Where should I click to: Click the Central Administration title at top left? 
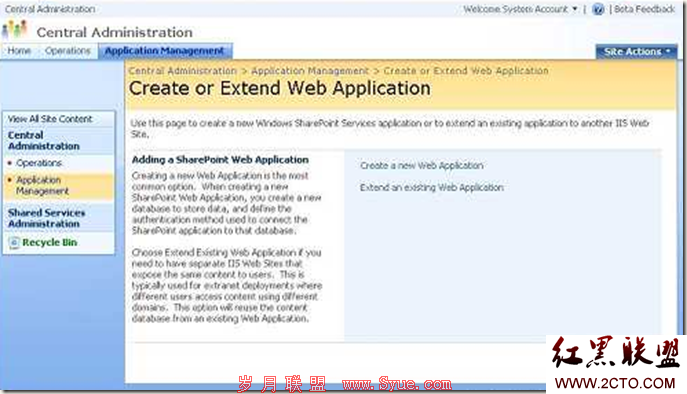[x=50, y=9]
